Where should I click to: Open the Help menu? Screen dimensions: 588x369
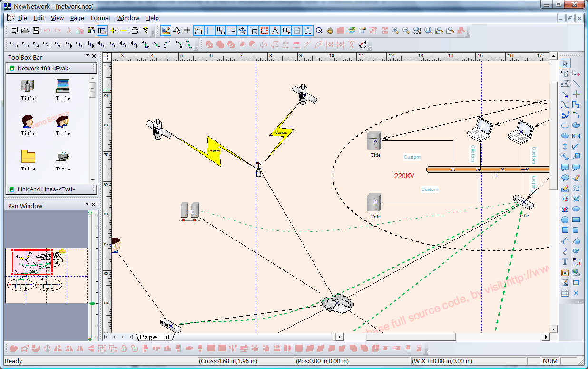click(152, 18)
